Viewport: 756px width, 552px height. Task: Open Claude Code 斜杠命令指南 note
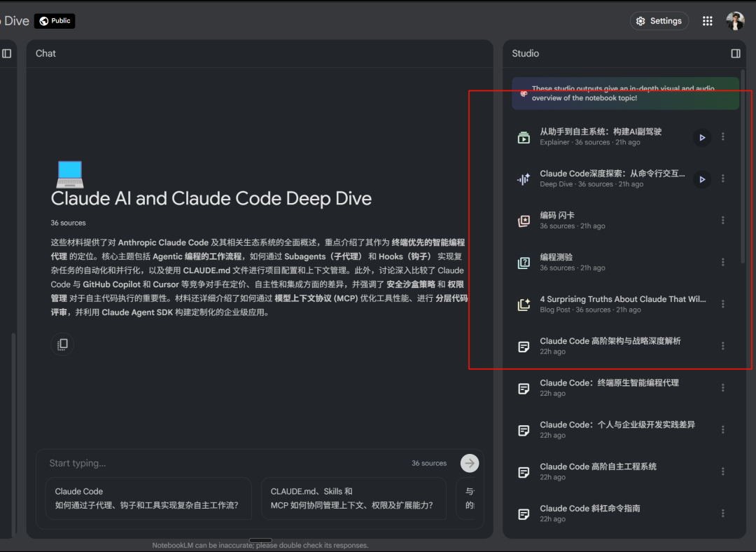[x=589, y=509]
